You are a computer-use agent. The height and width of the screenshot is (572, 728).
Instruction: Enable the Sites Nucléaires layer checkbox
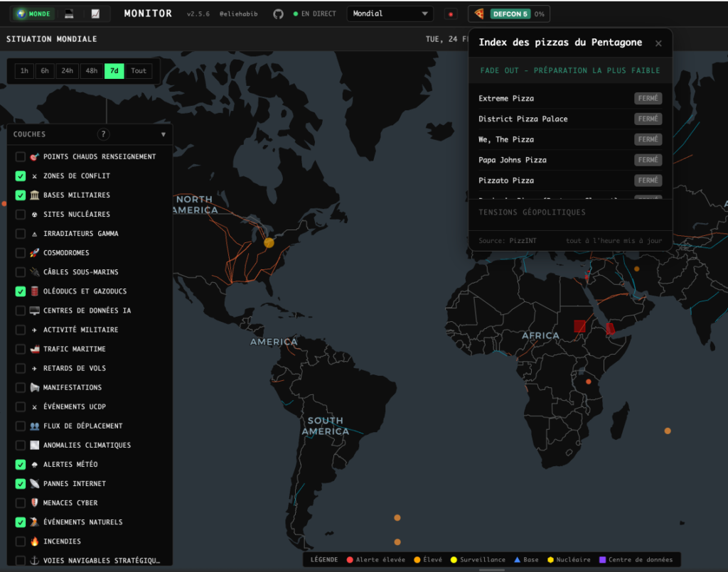tap(21, 215)
